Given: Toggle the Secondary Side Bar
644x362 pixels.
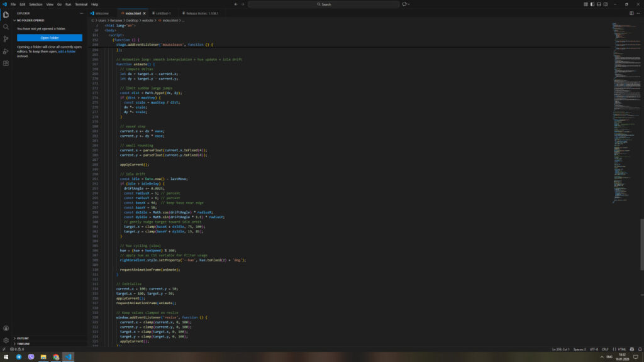Looking at the screenshot, I should [606, 4].
